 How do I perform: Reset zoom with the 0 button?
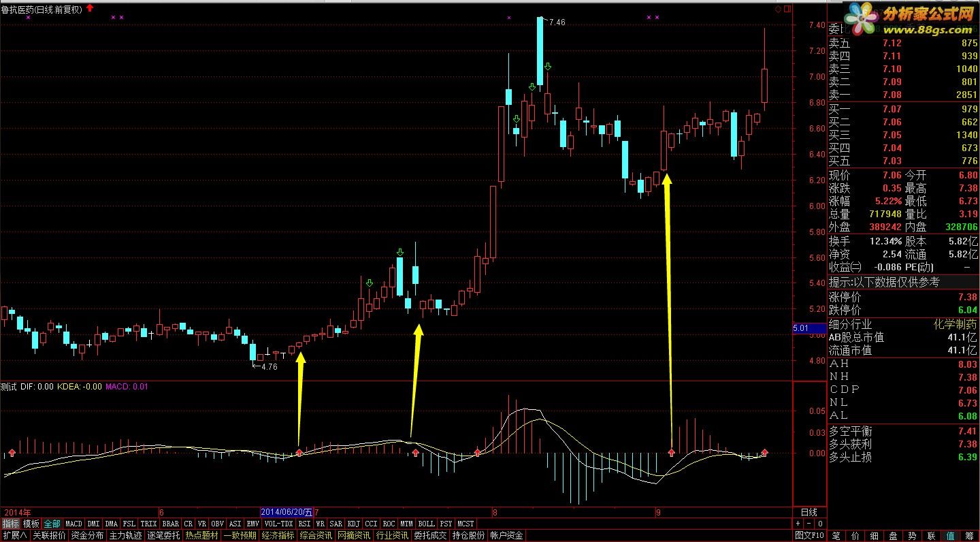point(820,524)
